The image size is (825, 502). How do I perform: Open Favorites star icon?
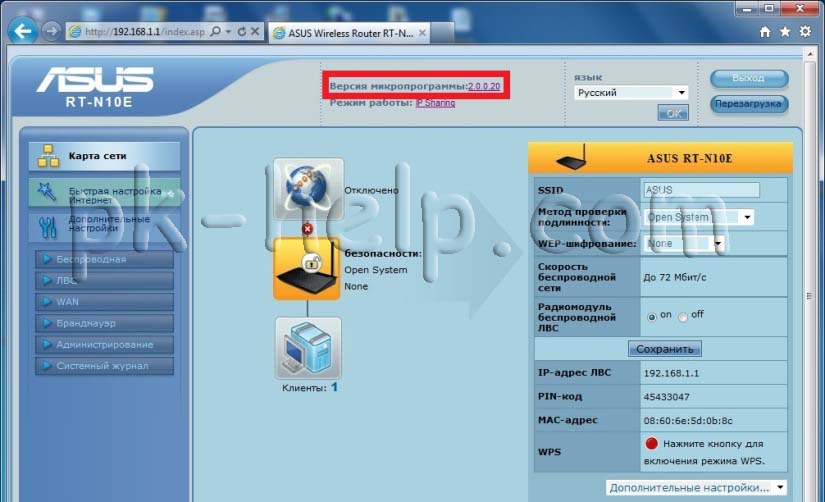[x=785, y=32]
